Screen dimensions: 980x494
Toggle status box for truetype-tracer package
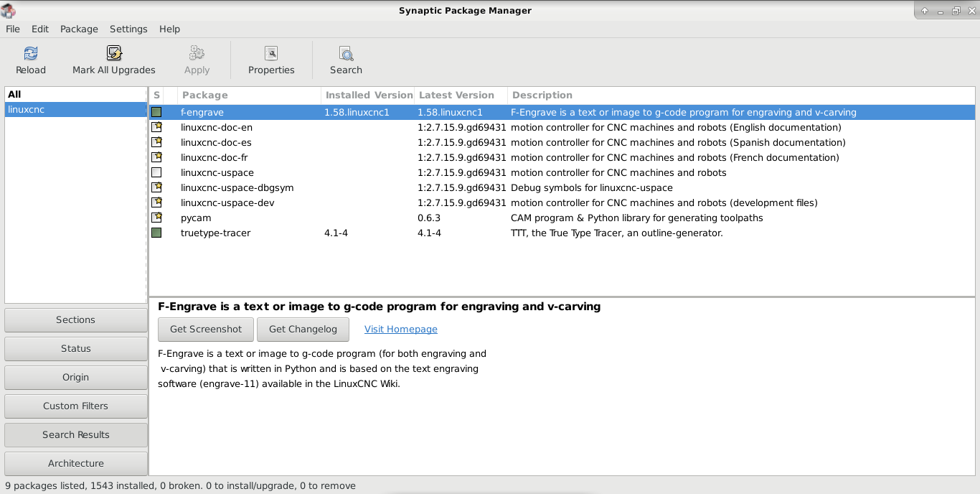click(x=156, y=233)
